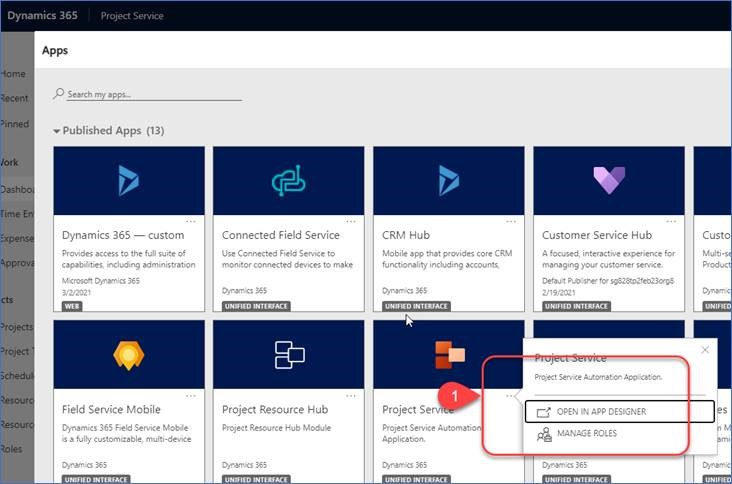Select the CRM Hub app icon
Image resolution: width=732 pixels, height=484 pixels.
[448, 180]
